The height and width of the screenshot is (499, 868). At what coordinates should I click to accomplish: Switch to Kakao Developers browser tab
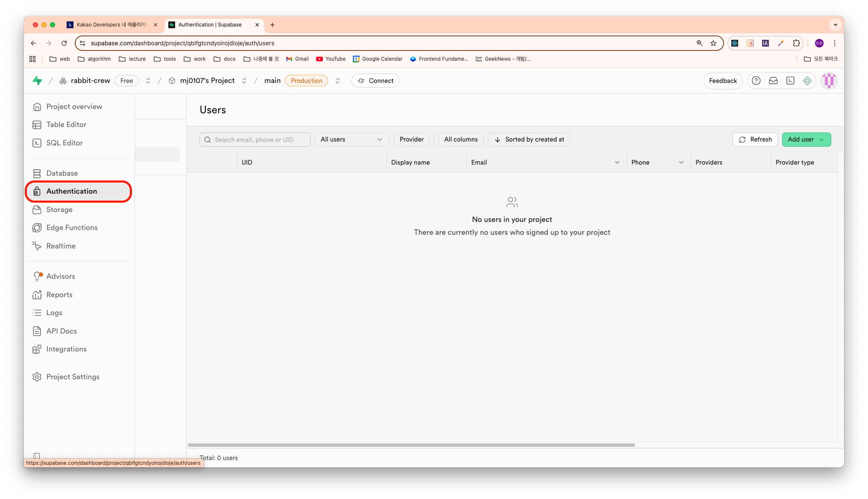click(x=112, y=25)
